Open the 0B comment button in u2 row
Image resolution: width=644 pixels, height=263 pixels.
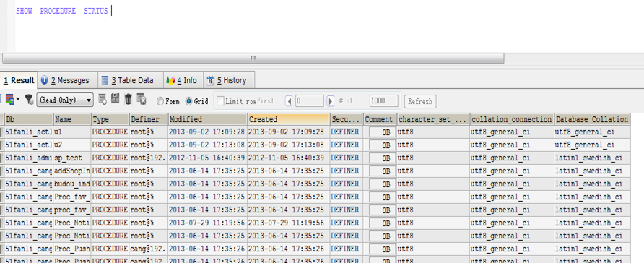382,145
